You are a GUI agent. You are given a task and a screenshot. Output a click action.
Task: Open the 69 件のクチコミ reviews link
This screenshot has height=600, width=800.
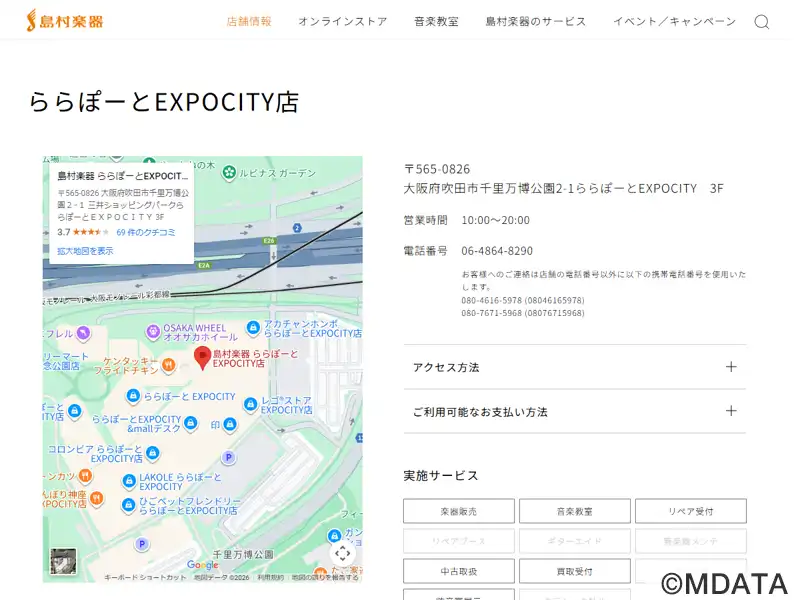146,232
